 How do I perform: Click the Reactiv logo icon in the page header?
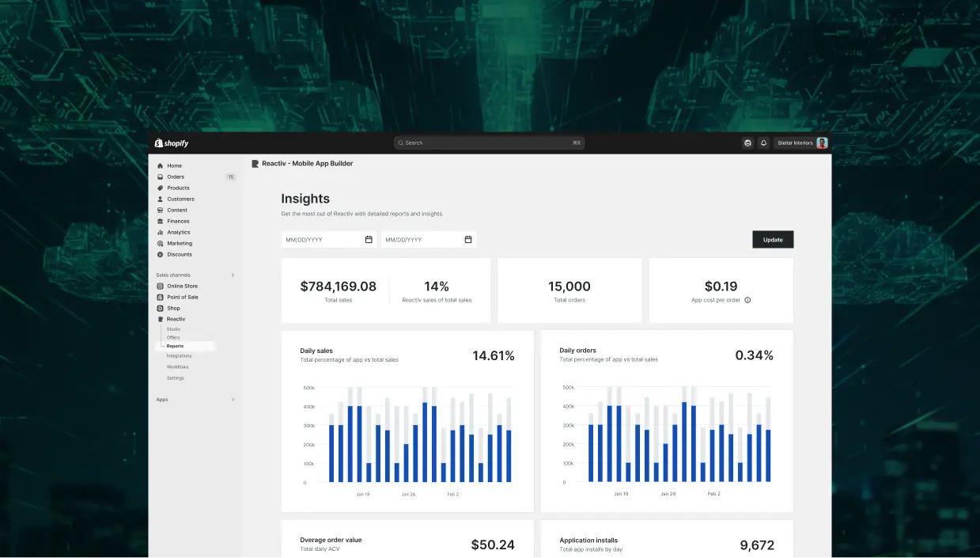pos(255,164)
